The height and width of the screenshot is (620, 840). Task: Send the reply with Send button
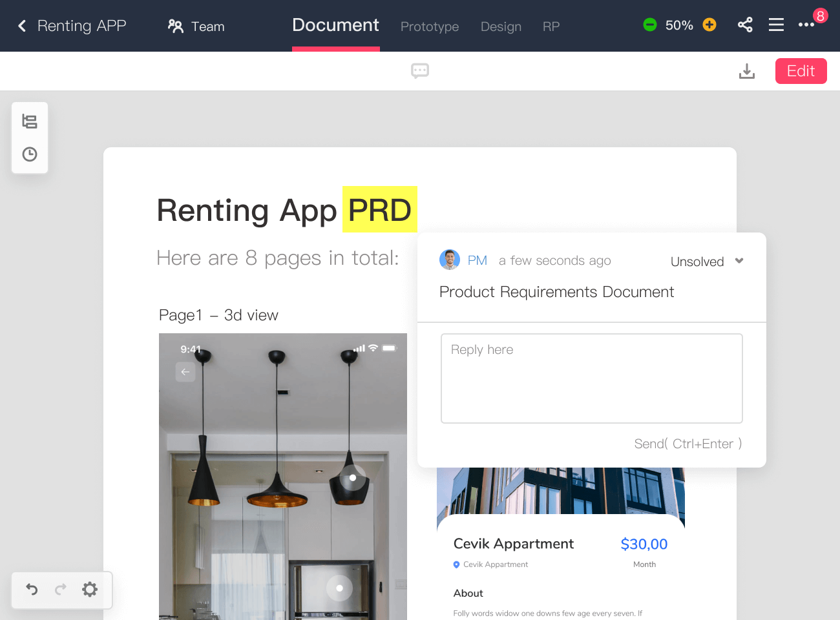point(688,444)
